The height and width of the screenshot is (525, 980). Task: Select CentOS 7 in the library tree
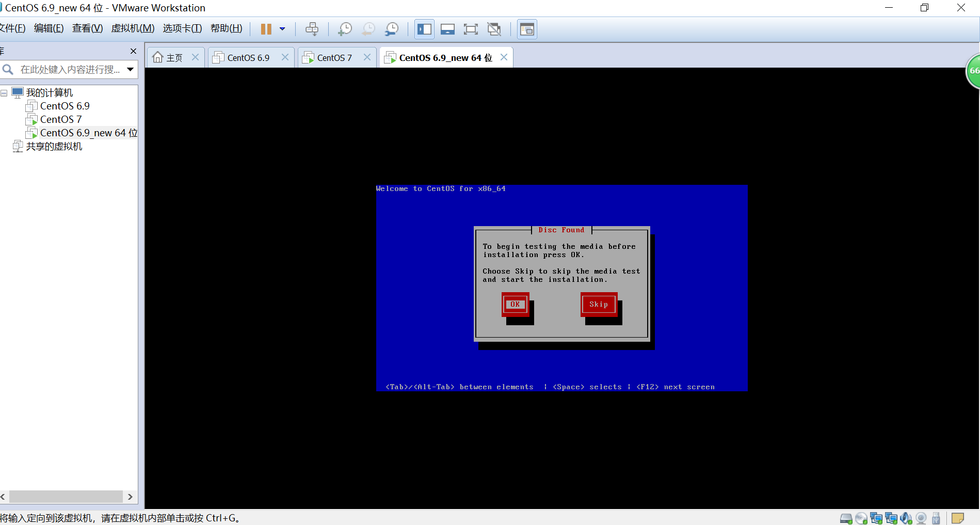(x=60, y=120)
